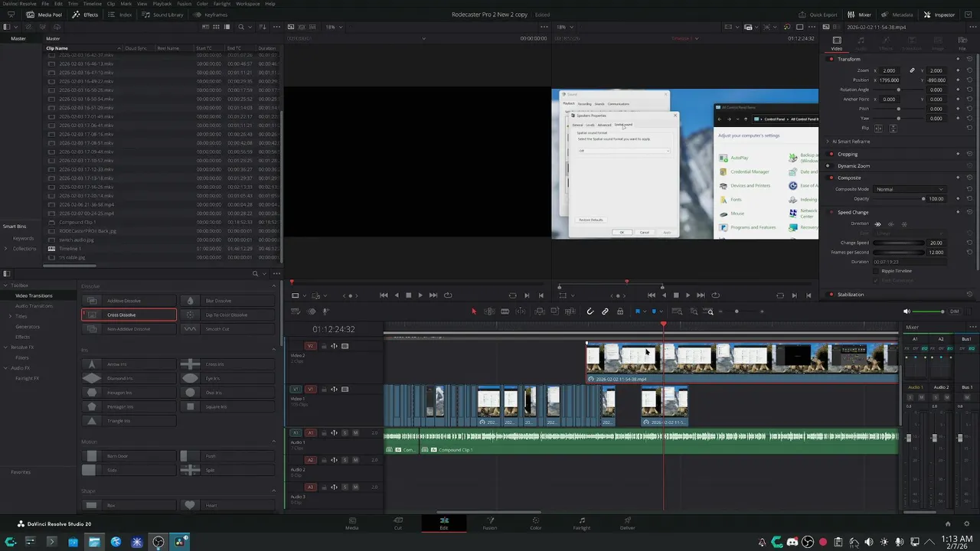Screen dimensions: 980x551
Task: Disable the Transform section toggle
Action: [x=831, y=59]
